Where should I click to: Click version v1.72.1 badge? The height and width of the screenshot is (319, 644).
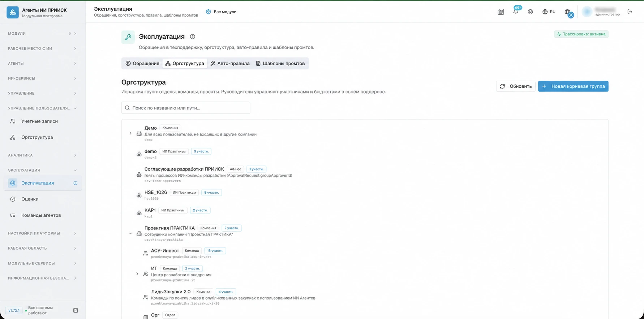pos(14,310)
